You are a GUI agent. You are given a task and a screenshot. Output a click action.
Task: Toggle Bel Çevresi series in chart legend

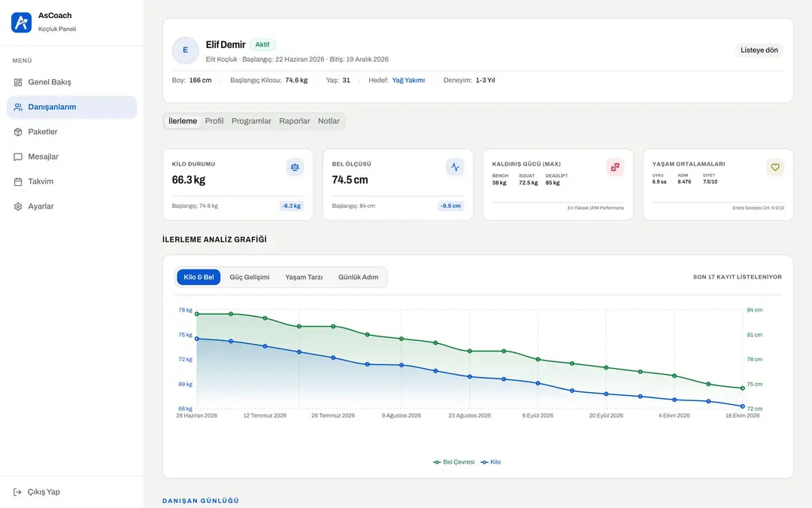454,462
